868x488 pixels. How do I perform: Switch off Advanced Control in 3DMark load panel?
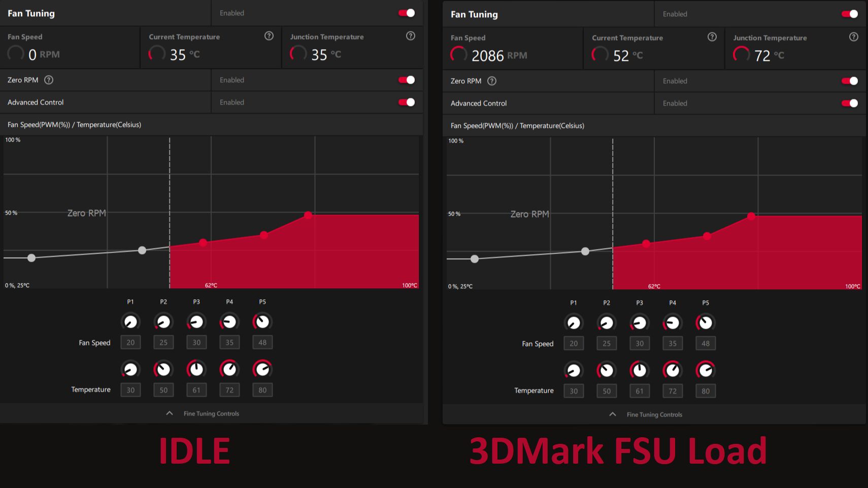coord(850,103)
